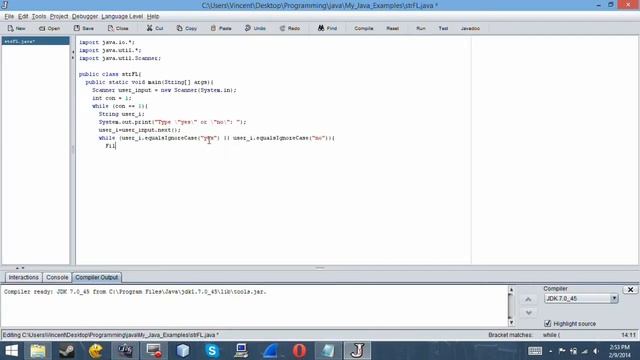Open the blue shark fin app in the taskbar

(270, 351)
